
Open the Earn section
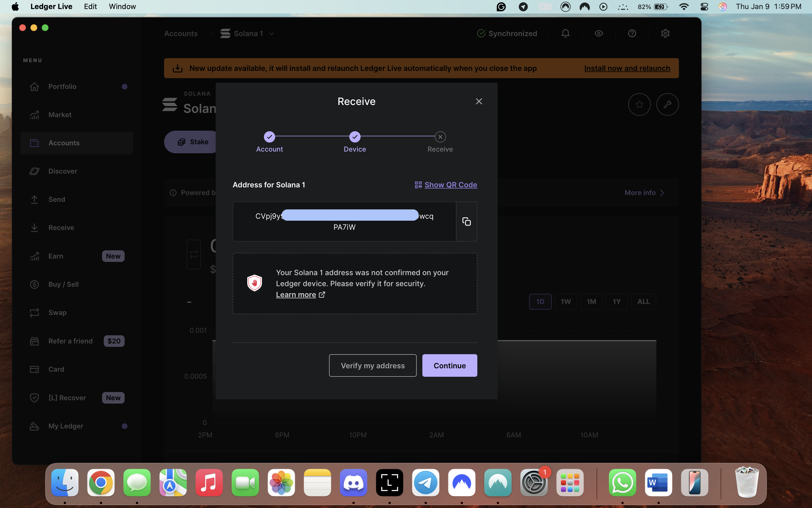click(x=76, y=256)
